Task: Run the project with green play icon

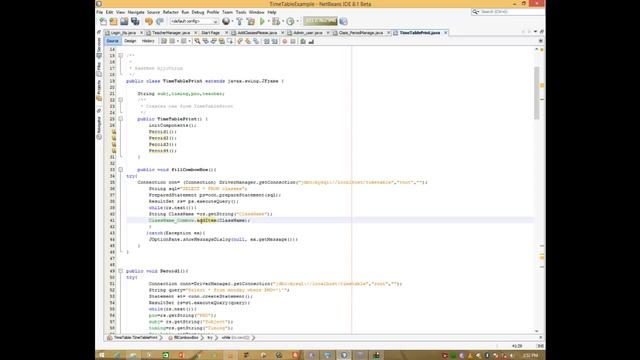Action: point(262,21)
